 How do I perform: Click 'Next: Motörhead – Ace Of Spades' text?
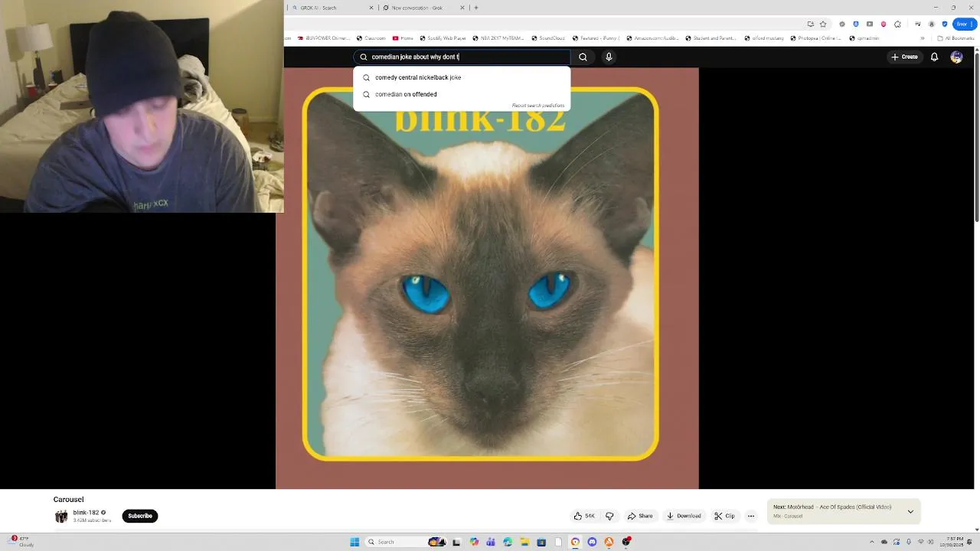point(832,507)
